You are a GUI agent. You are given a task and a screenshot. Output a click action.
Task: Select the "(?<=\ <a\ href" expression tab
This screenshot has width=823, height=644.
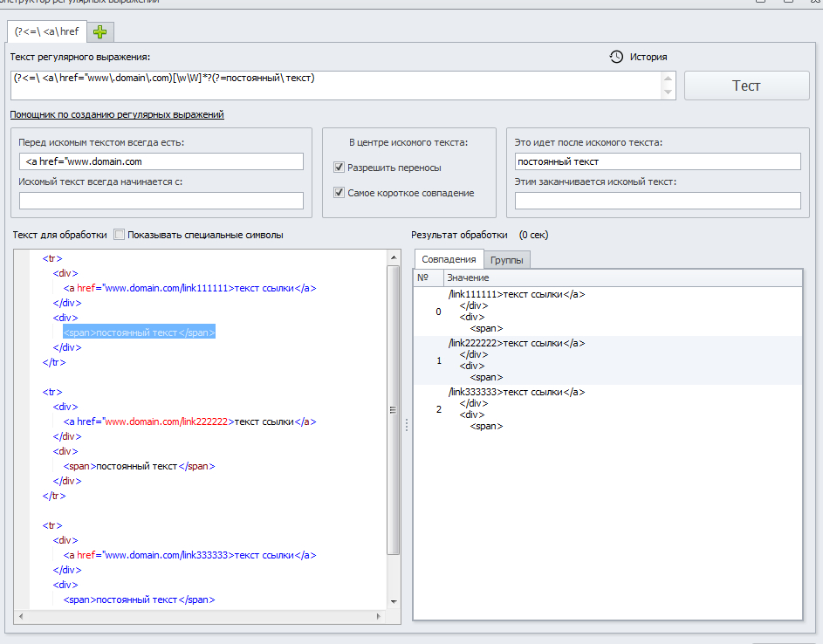(48, 32)
